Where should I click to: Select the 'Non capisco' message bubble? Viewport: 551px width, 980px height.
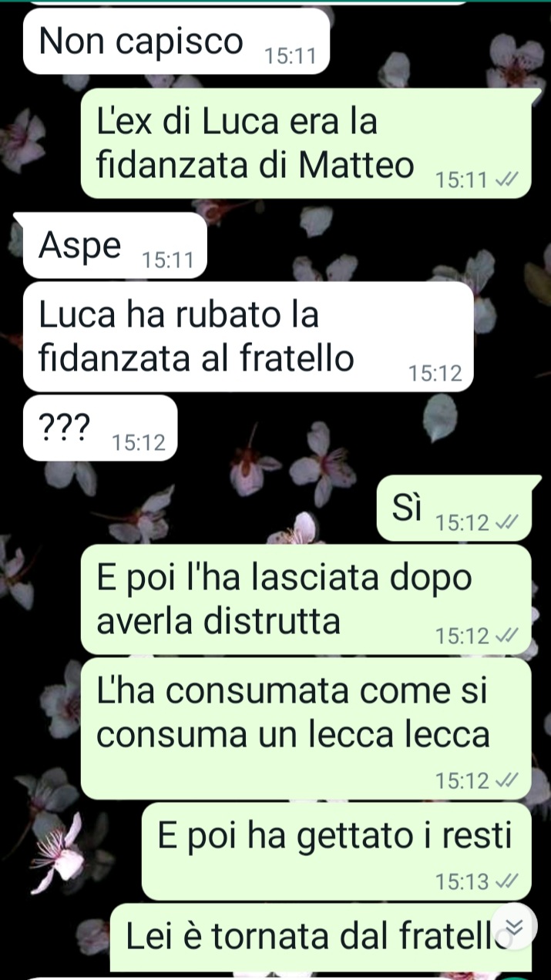coord(176,42)
